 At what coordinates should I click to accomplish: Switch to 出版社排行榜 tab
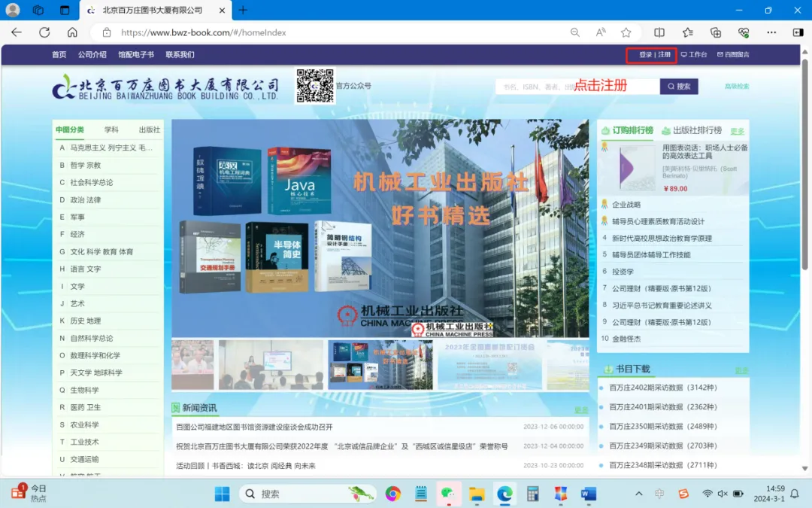coord(692,130)
